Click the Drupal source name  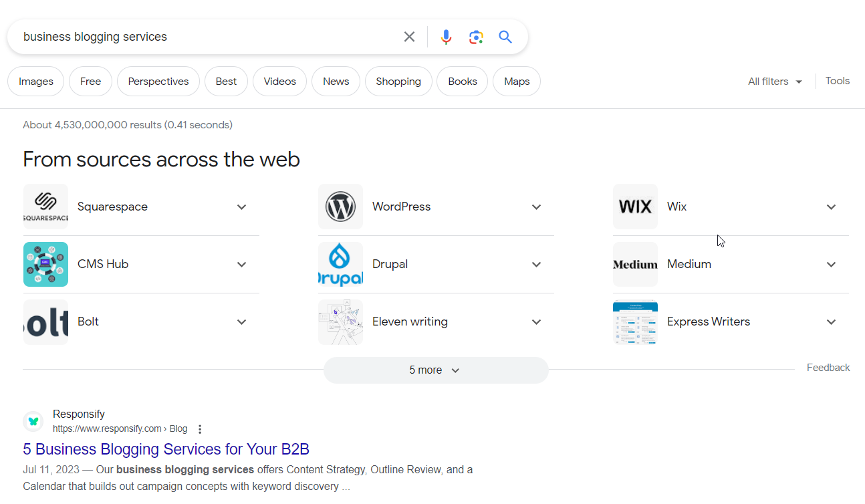click(390, 265)
